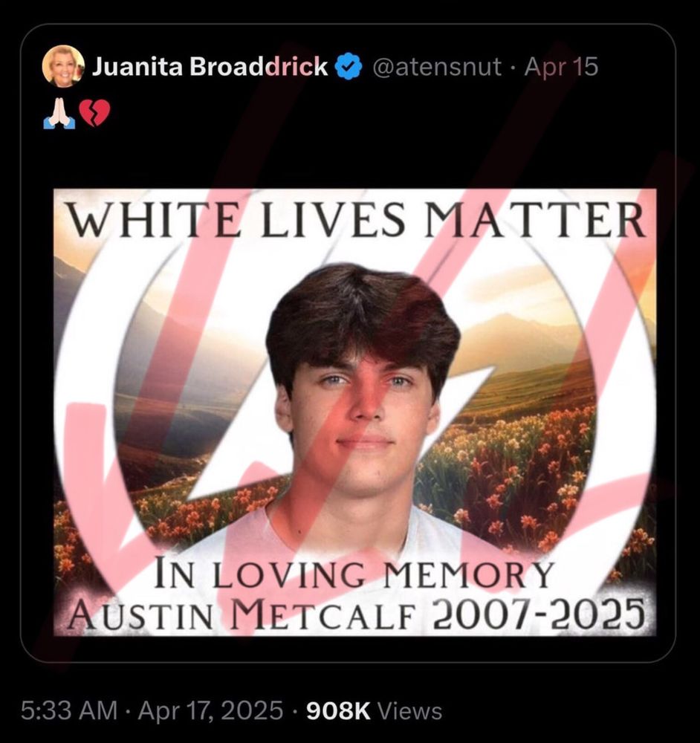Click the WHITE LIVES MATTER heading text
This screenshot has width=700, height=743.
click(x=357, y=219)
